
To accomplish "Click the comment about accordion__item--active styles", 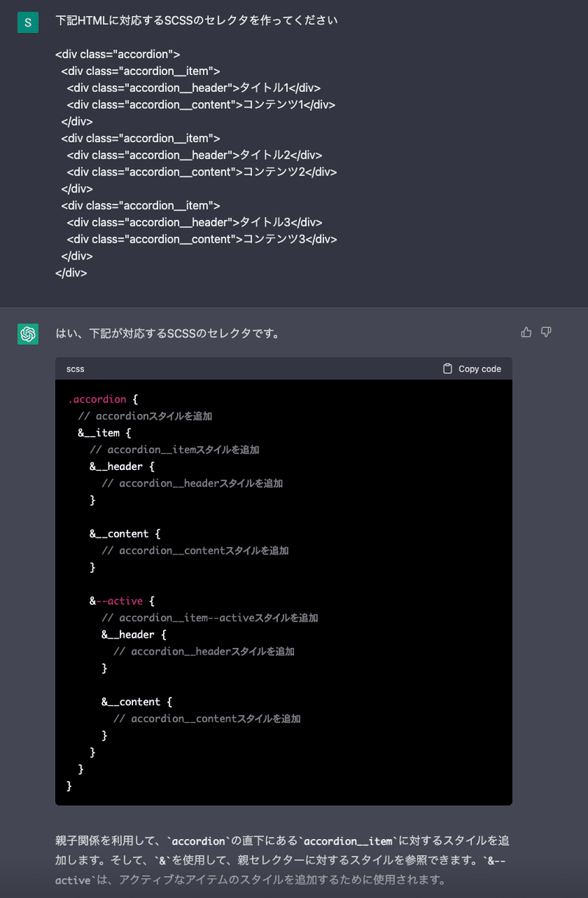I will click(209, 618).
